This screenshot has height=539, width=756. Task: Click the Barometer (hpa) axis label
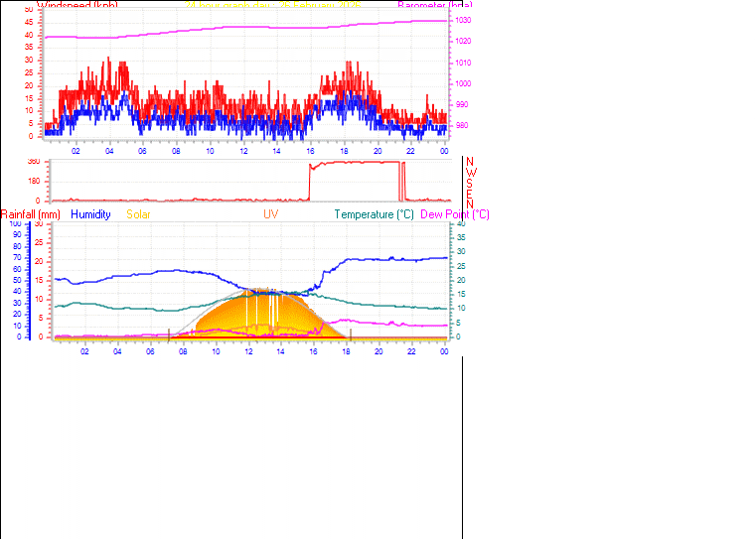(x=427, y=5)
